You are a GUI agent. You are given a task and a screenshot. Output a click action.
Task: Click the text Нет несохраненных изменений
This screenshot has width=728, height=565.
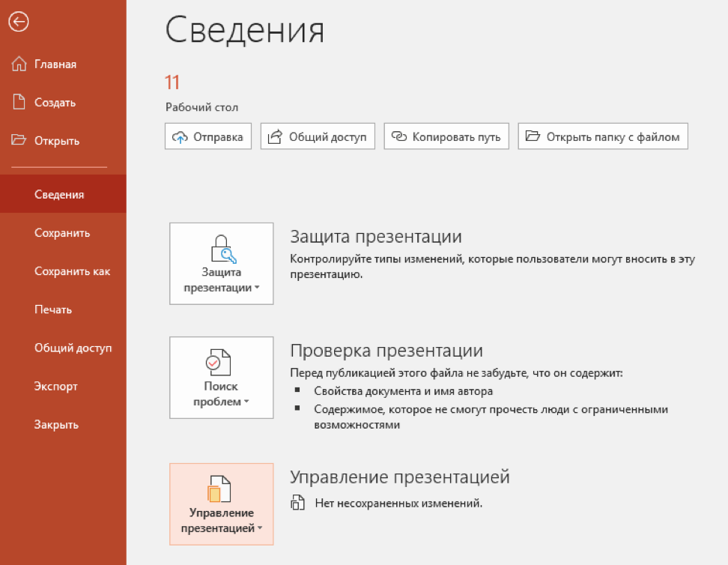(398, 504)
